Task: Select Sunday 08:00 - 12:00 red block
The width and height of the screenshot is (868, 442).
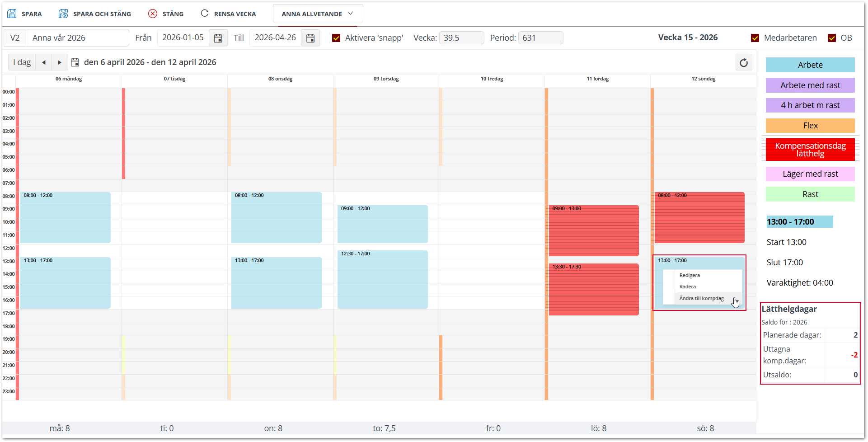Action: (x=699, y=218)
